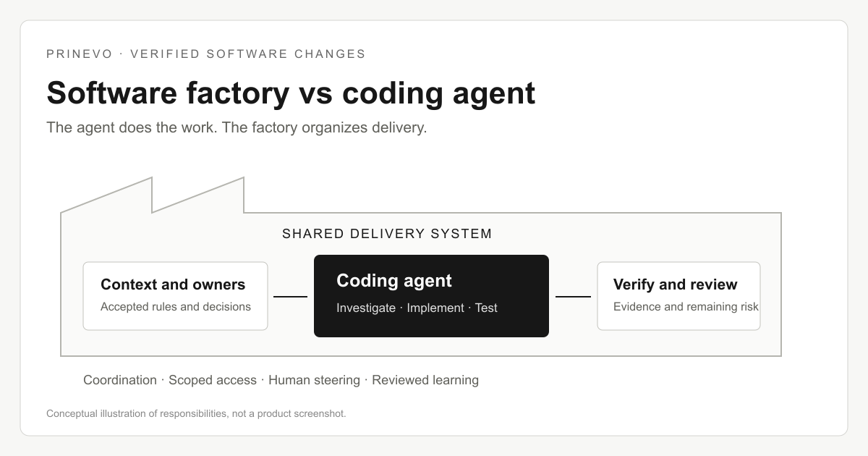Click the 'SHARED DELIVERY SYSTEM' label
The width and height of the screenshot is (868, 456).
click(387, 234)
